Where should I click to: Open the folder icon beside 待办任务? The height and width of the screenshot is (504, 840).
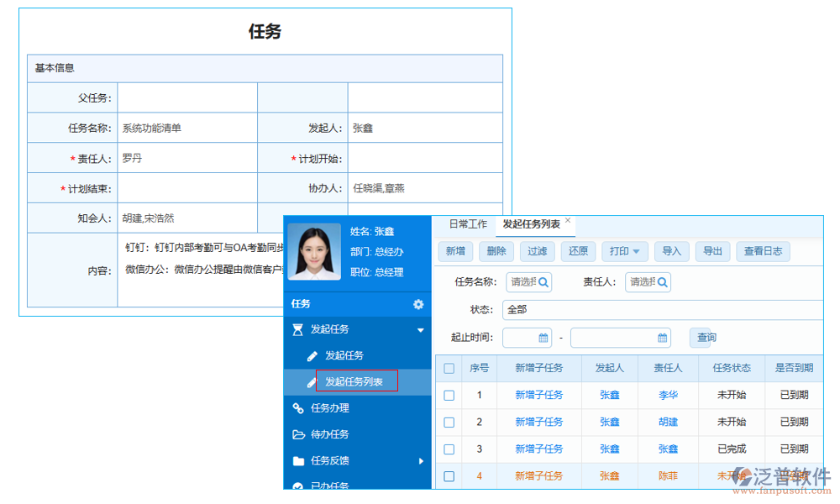pyautogui.click(x=298, y=434)
